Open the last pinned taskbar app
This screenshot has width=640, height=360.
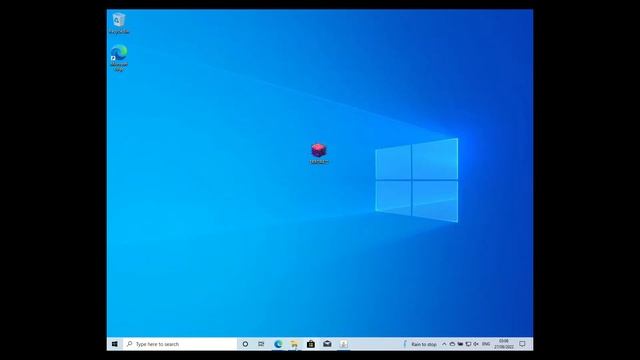(x=343, y=344)
